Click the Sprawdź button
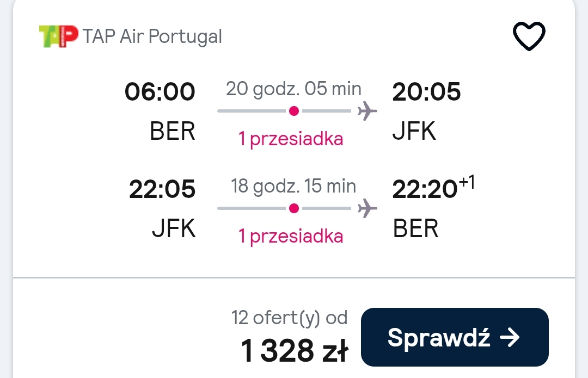Viewport: 588px width, 378px height. pyautogui.click(x=455, y=337)
